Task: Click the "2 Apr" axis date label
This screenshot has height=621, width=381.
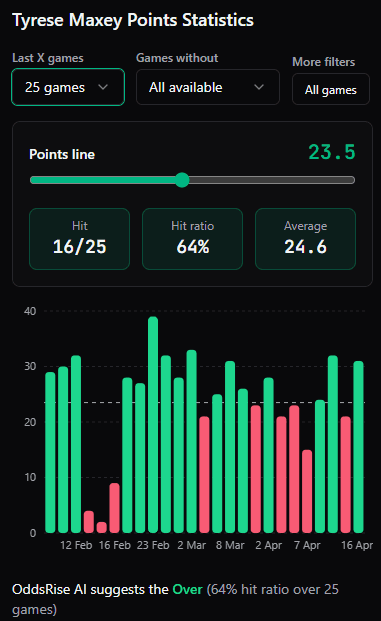Action: (269, 545)
